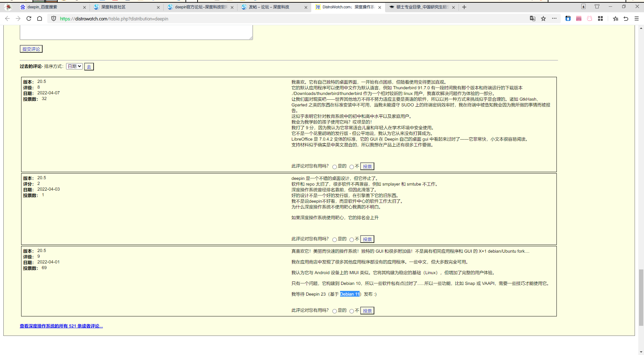The image size is (644, 355).
Task: Click the tracking protection shield icon
Action: pyautogui.click(x=54, y=19)
